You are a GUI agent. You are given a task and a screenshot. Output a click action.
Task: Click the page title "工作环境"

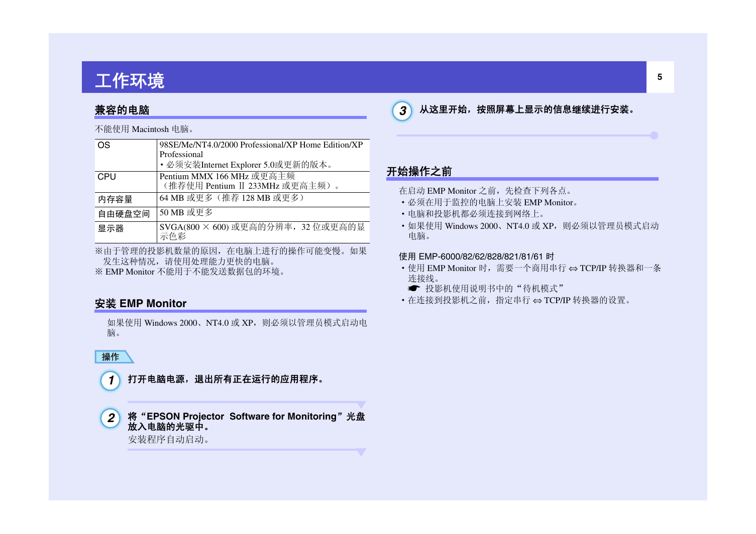point(130,81)
